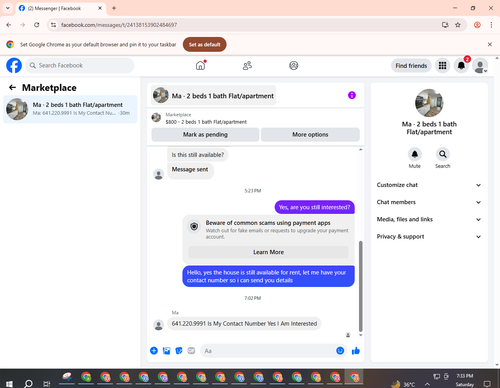Open more actions with the plus icon
The image size is (500, 388).
click(x=154, y=351)
